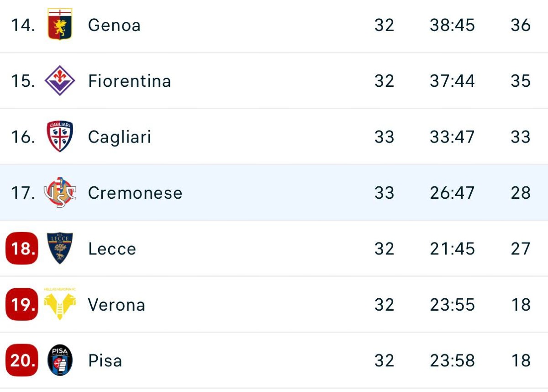Click the Cremonese club crest

click(60, 193)
